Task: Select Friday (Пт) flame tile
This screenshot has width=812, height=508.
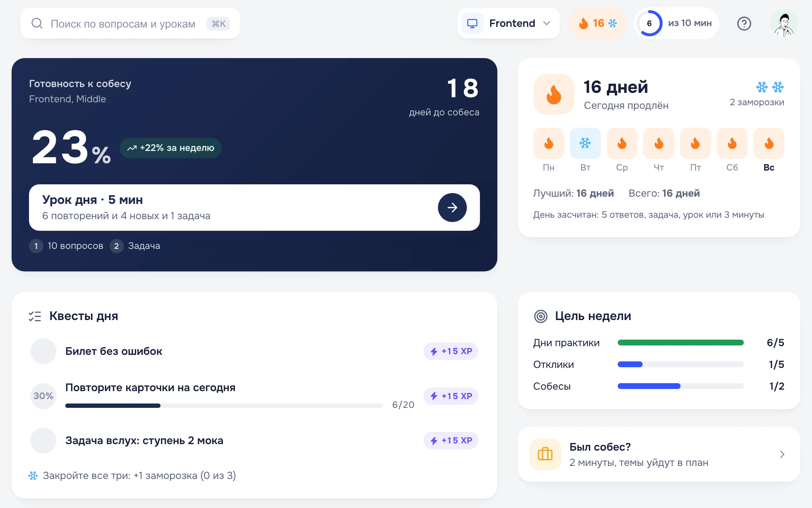Action: pos(695,143)
